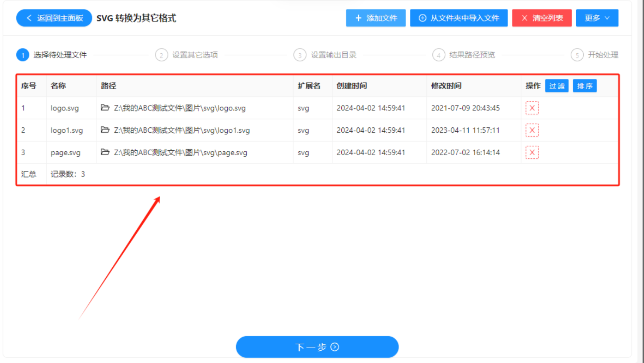The width and height of the screenshot is (644, 363).
Task: Go to step 3 设置输出目录
Action: pos(333,55)
